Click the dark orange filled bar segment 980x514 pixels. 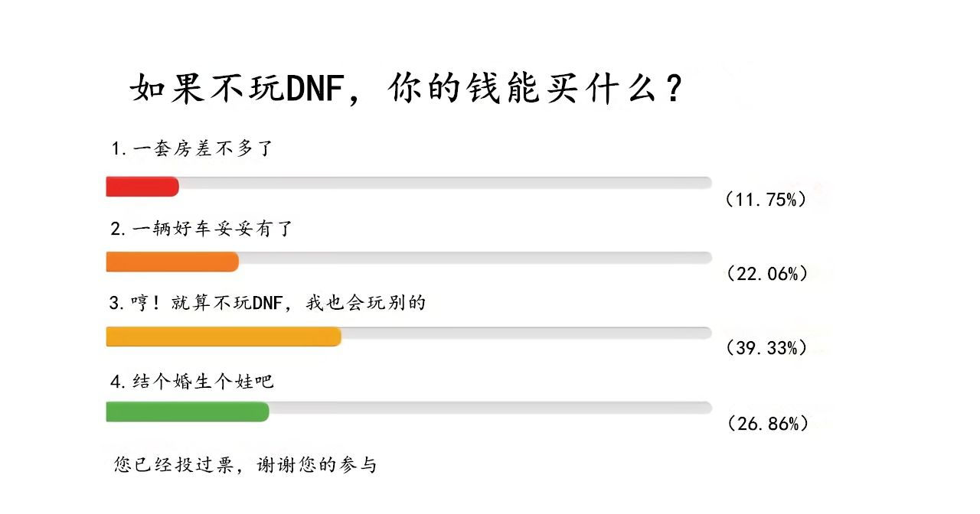coord(172,262)
